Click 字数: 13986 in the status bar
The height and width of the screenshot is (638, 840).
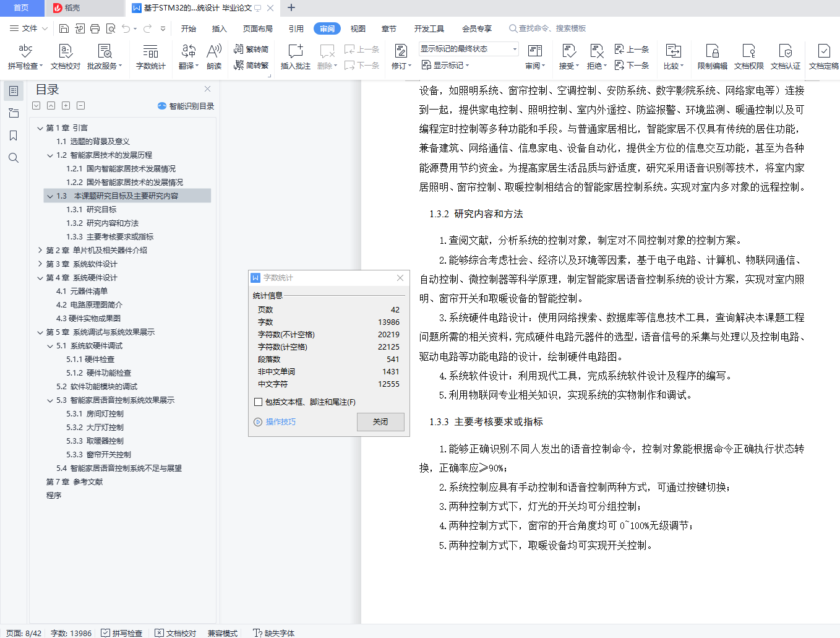pyautogui.click(x=71, y=633)
